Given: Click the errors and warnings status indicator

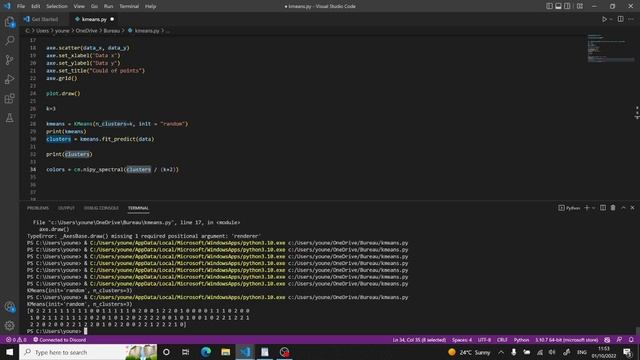Looking at the screenshot, I should point(16,340).
